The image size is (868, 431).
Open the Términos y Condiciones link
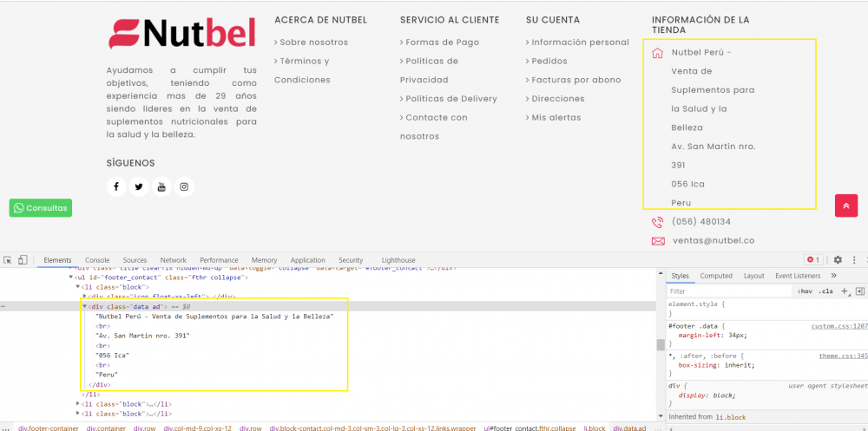click(x=302, y=70)
